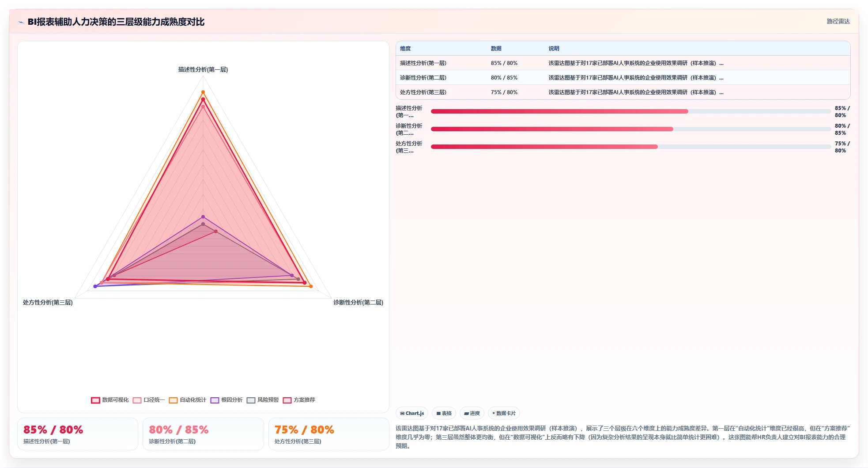Click the description in the 处方性分析 table row
The width and height of the screenshot is (868, 468).
636,92
